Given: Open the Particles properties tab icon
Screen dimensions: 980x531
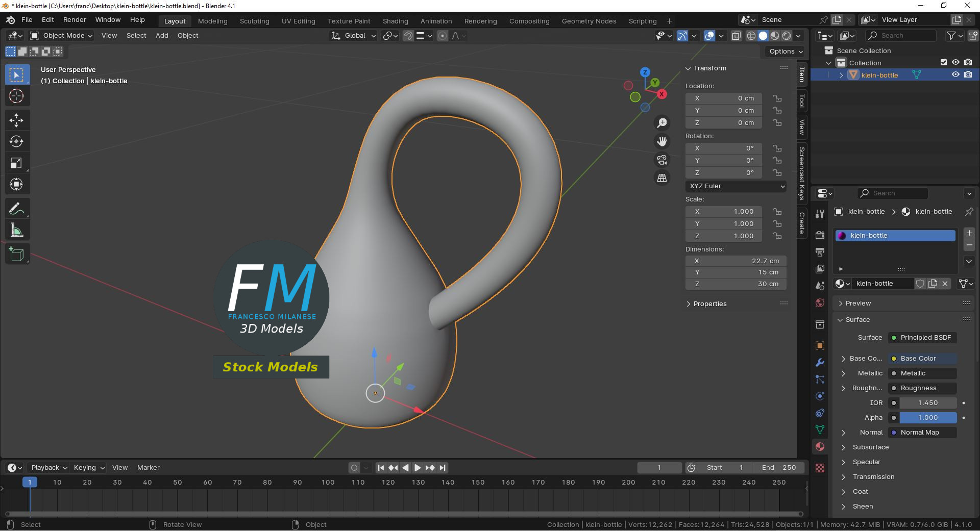Looking at the screenshot, I should coord(820,380).
